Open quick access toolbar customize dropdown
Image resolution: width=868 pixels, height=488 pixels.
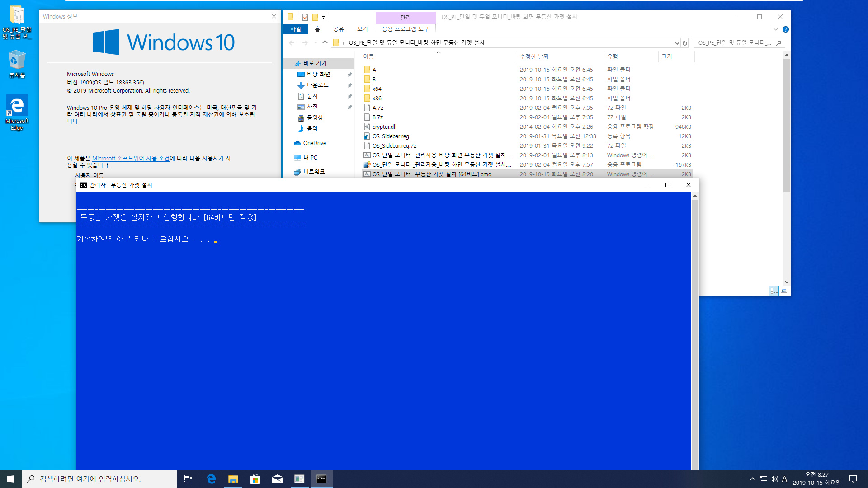[323, 18]
